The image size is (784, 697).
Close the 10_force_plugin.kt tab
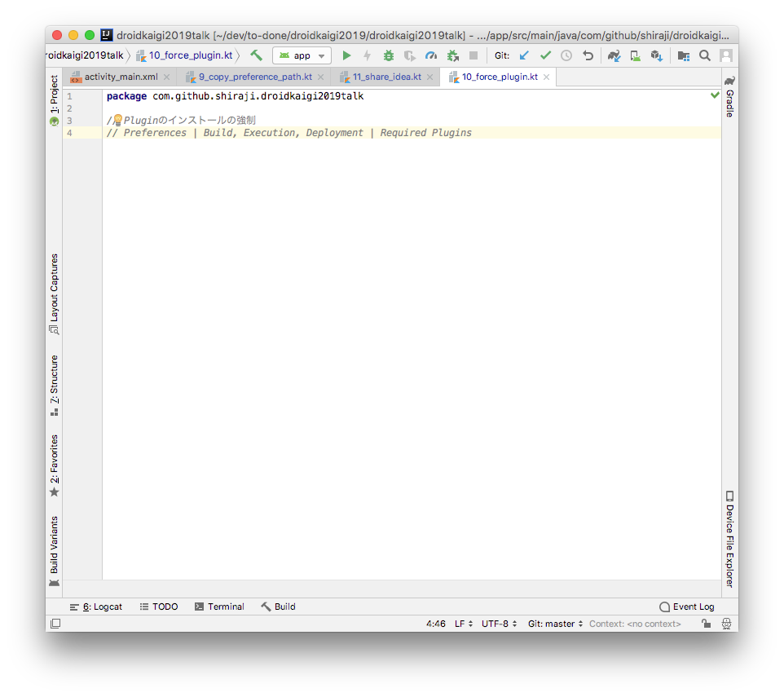(547, 77)
